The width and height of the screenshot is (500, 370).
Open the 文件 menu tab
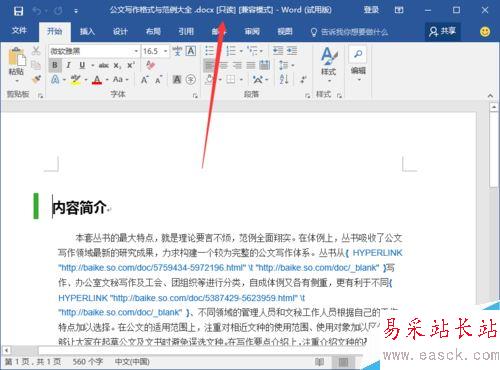point(19,31)
